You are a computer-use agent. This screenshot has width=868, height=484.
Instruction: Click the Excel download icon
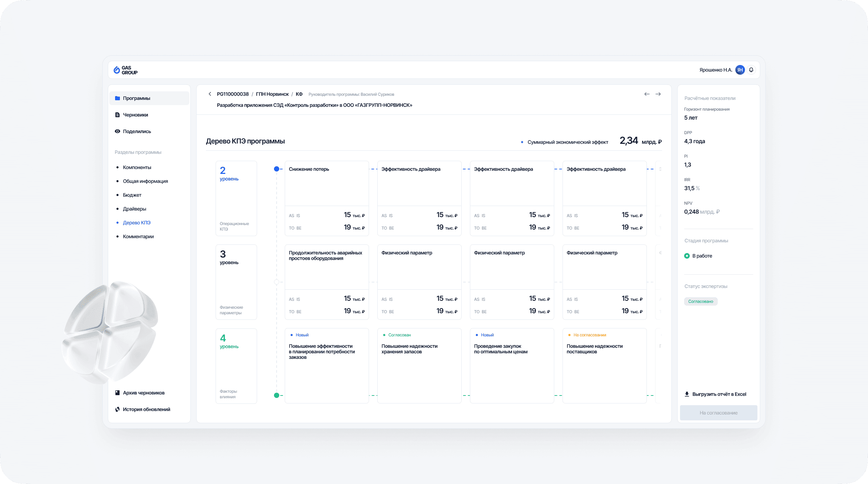click(687, 394)
